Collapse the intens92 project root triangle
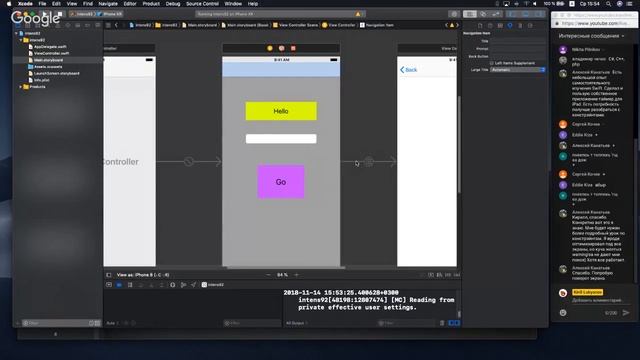 point(16,33)
